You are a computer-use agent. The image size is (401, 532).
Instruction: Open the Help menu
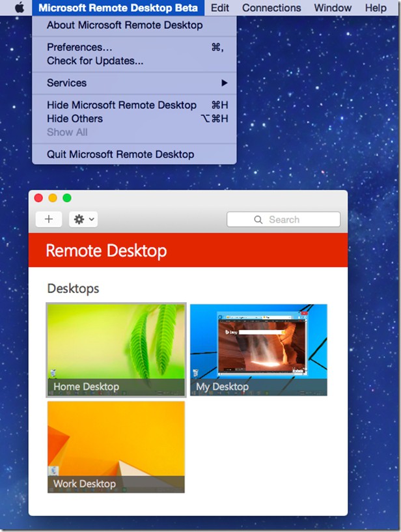[376, 7]
